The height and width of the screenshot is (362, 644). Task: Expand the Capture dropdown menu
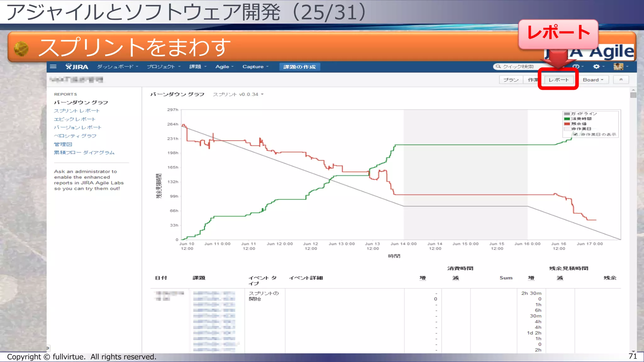point(255,67)
